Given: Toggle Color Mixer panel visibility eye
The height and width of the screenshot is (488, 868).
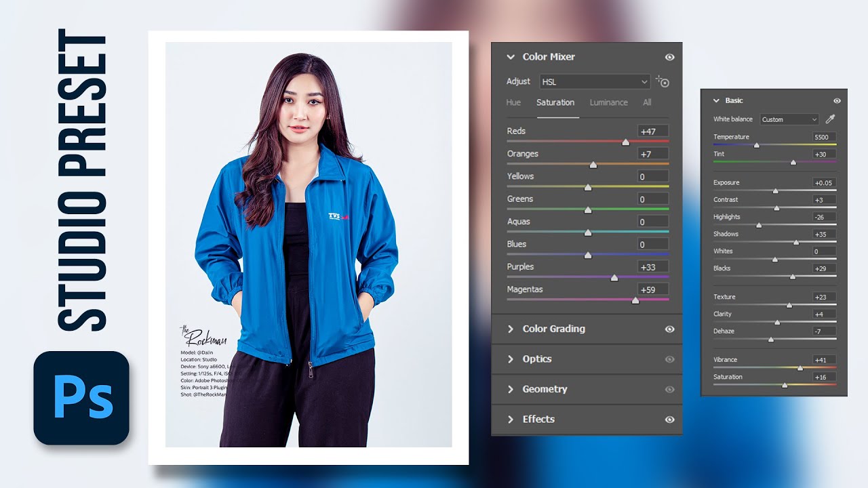Looking at the screenshot, I should [669, 58].
